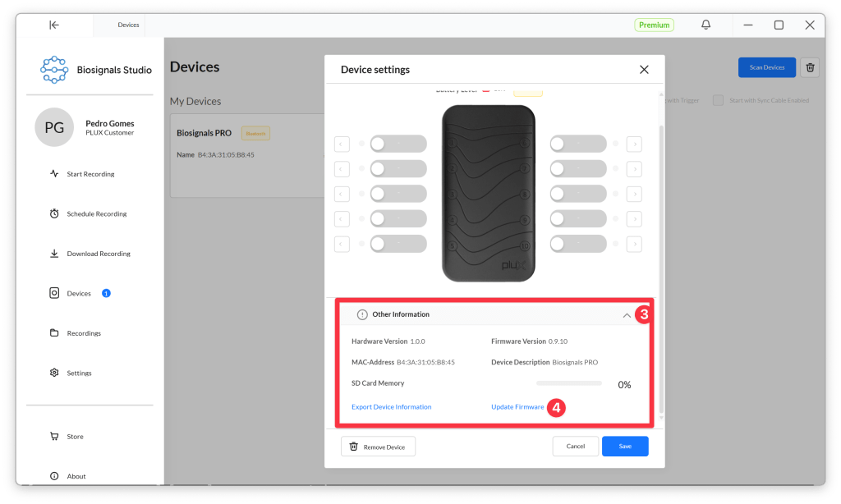Click the Schedule Recording clock icon
Viewport: 841px width, 504px height.
click(x=54, y=213)
